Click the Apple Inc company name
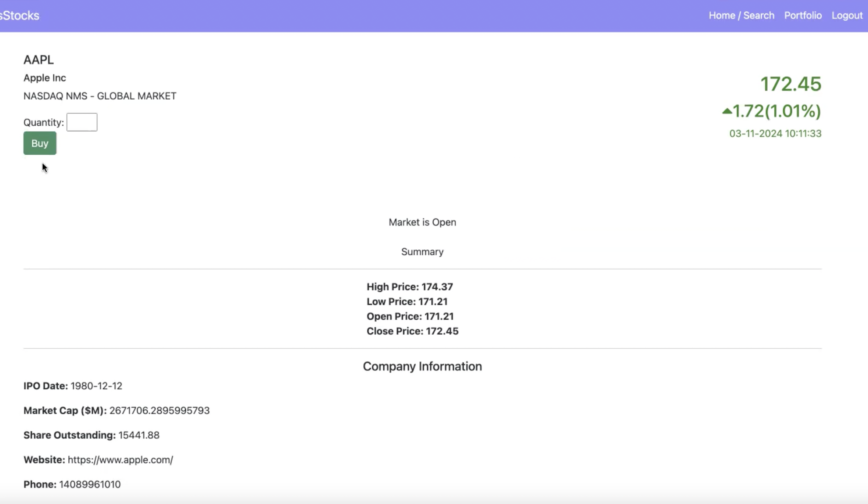Image resolution: width=868 pixels, height=504 pixels. coord(45,78)
